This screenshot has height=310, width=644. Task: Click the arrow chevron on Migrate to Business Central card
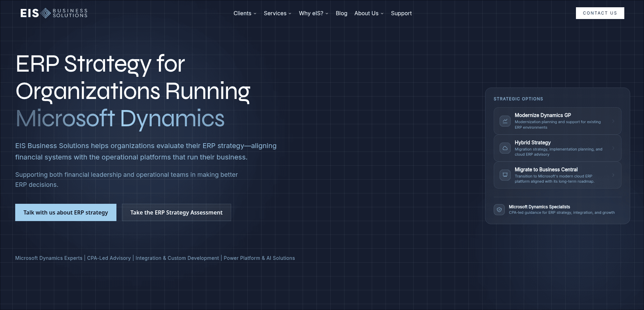pyautogui.click(x=613, y=175)
